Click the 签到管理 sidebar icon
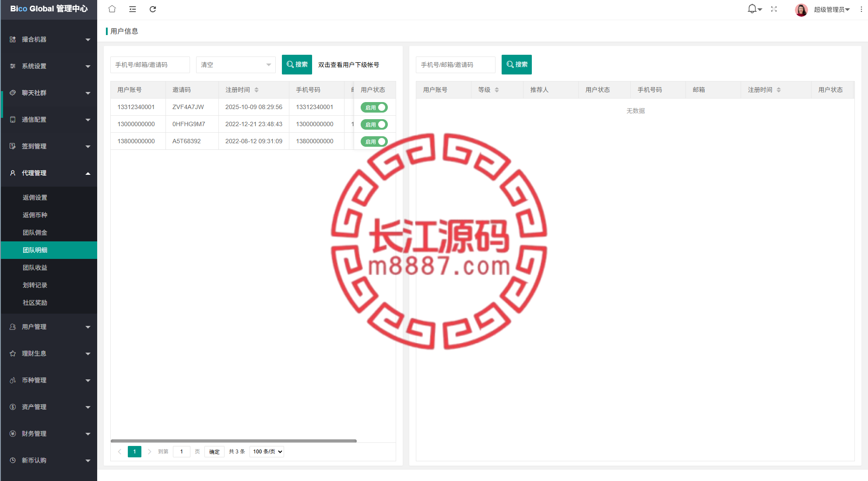868x481 pixels. coord(13,146)
